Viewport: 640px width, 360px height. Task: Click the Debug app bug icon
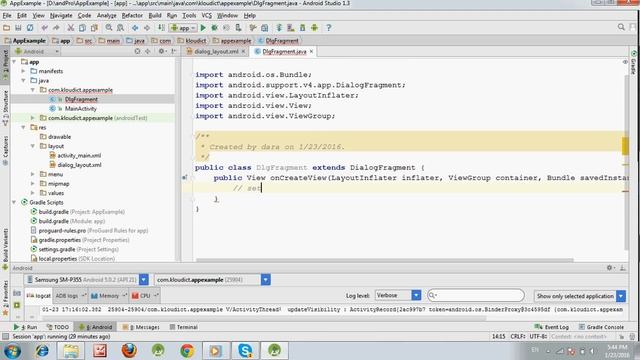point(214,28)
